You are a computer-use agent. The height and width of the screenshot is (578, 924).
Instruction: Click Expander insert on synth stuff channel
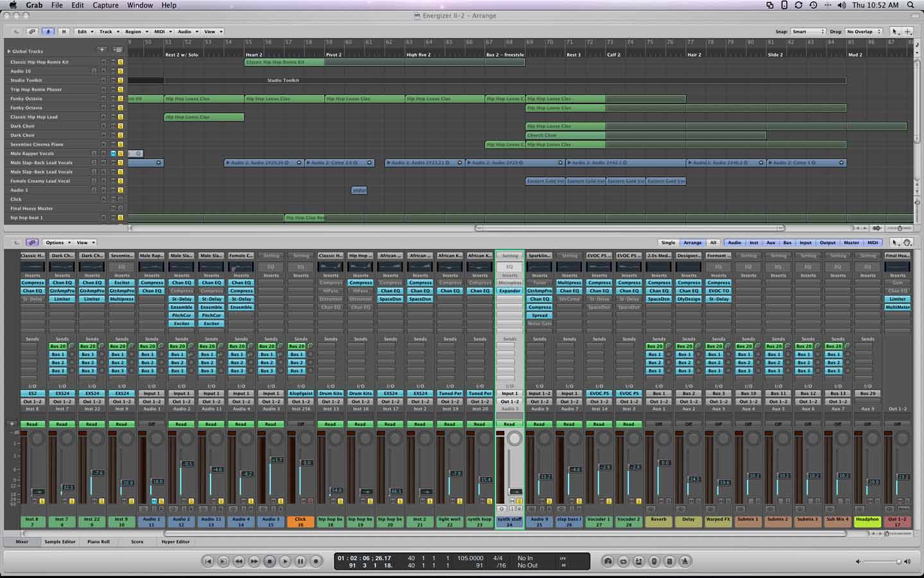coord(509,291)
